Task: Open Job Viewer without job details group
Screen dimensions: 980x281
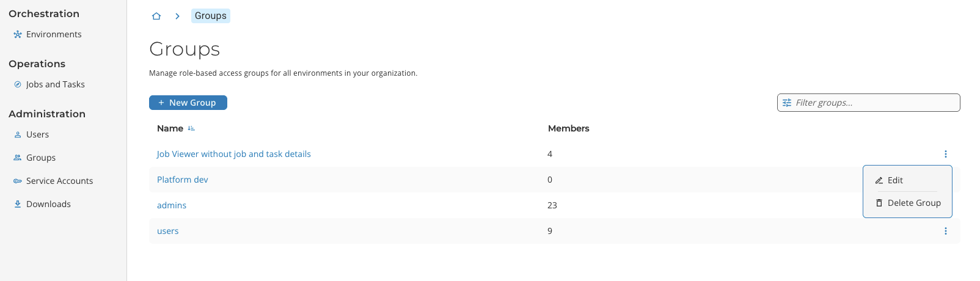Action: point(234,154)
